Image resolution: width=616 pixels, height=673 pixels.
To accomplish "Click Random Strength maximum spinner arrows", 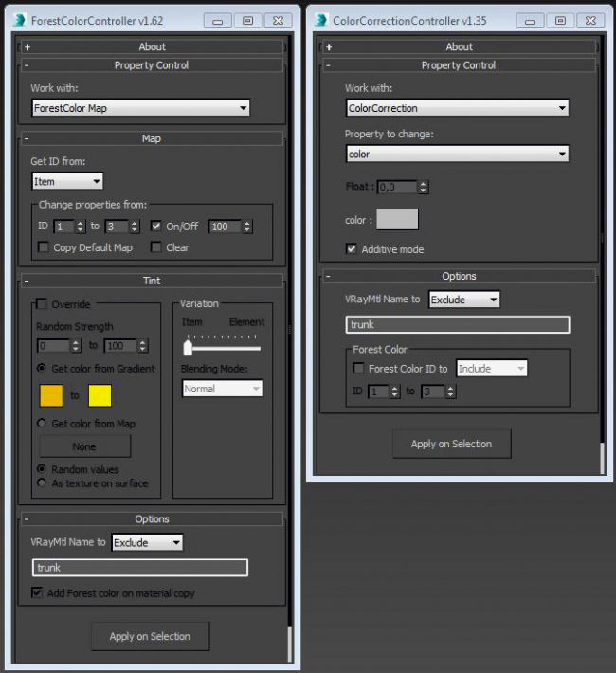I will (x=143, y=346).
